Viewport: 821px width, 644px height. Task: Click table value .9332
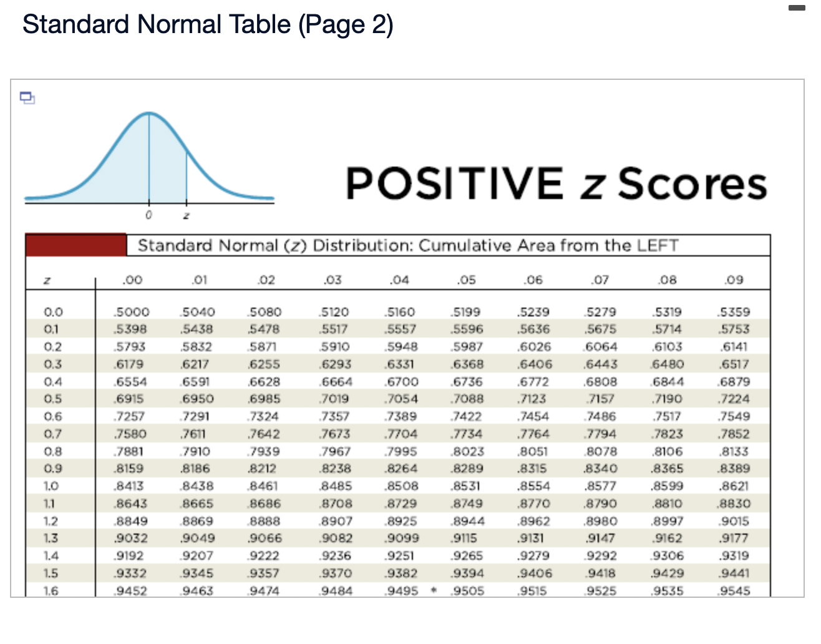(130, 573)
